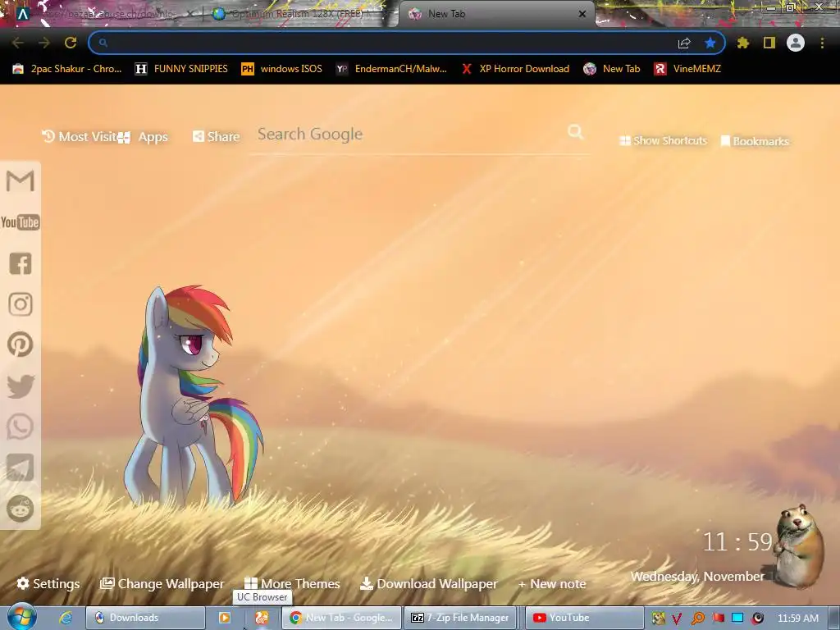Viewport: 840px width, 630px height.
Task: Click the 11 : 59 clock display
Action: point(737,542)
